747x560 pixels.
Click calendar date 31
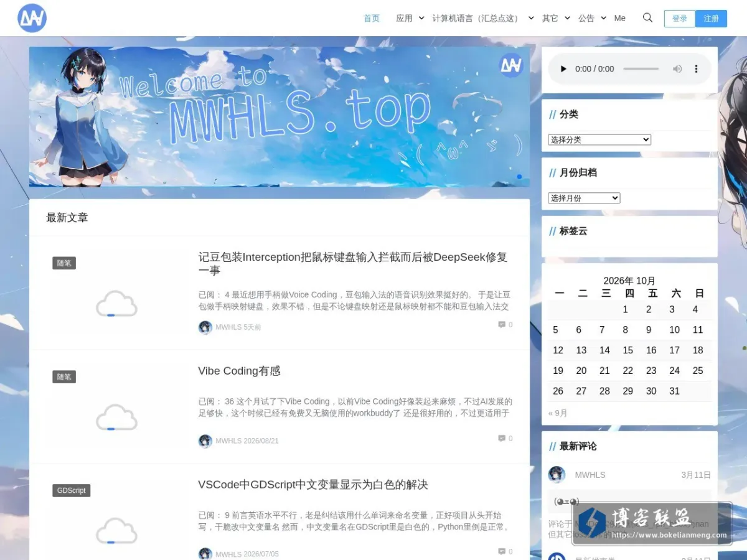(x=674, y=391)
